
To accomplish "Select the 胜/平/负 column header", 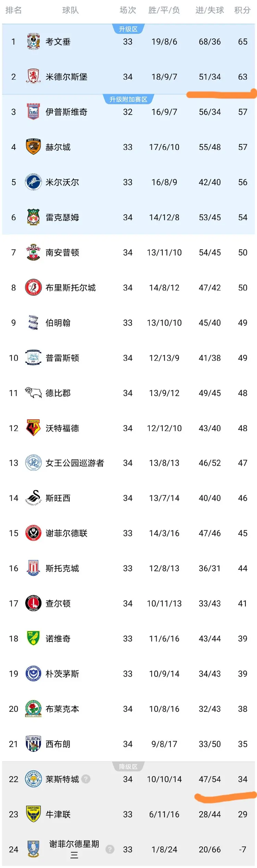I will (164, 10).
